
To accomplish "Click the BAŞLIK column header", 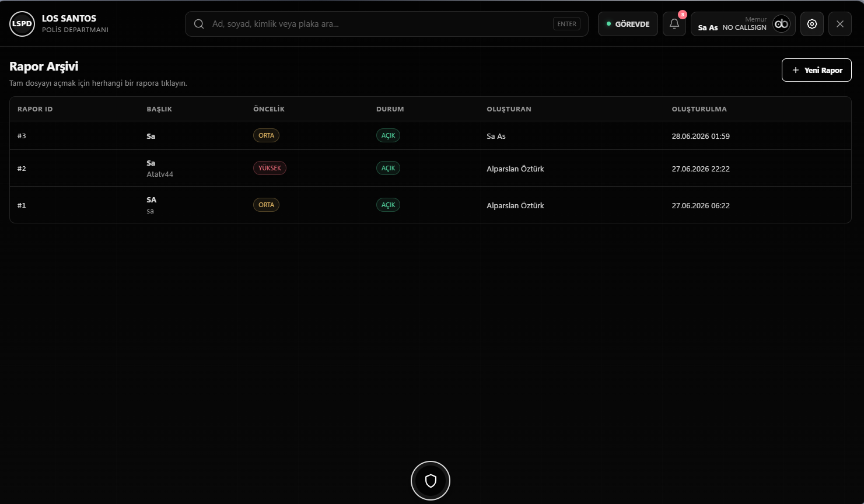I will 159,109.
